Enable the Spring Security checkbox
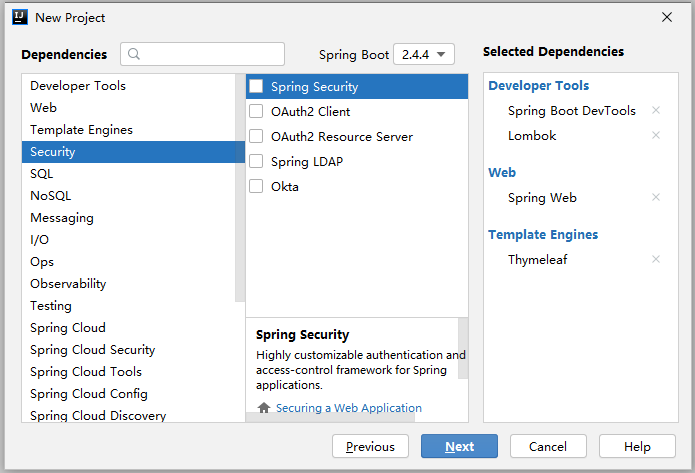 point(257,87)
